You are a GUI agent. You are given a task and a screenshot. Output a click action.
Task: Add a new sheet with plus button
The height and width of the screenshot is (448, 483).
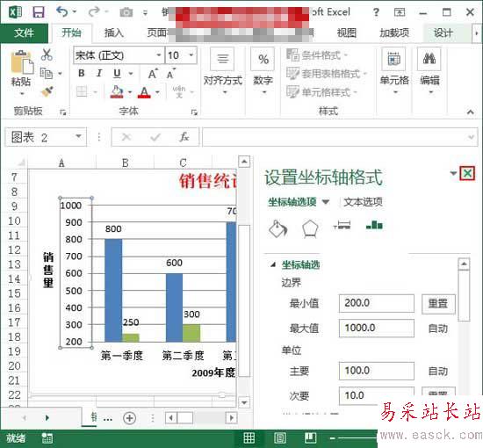pos(129,418)
